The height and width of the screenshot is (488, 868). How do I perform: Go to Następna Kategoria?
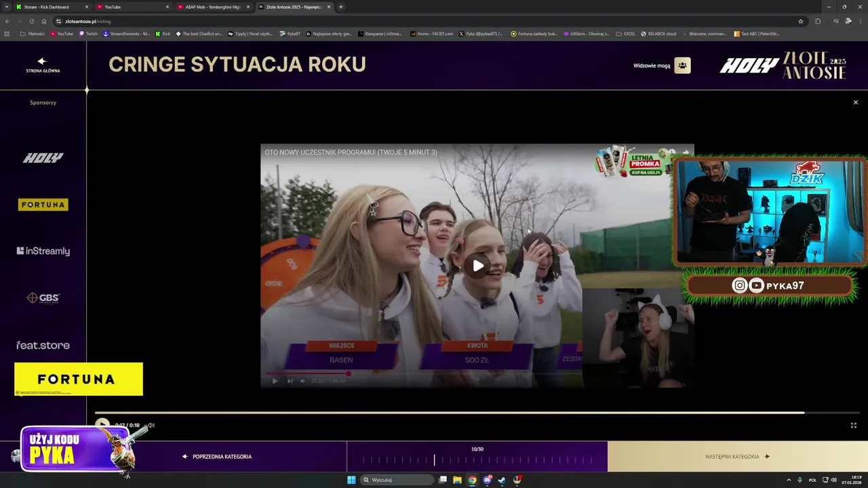[738, 456]
